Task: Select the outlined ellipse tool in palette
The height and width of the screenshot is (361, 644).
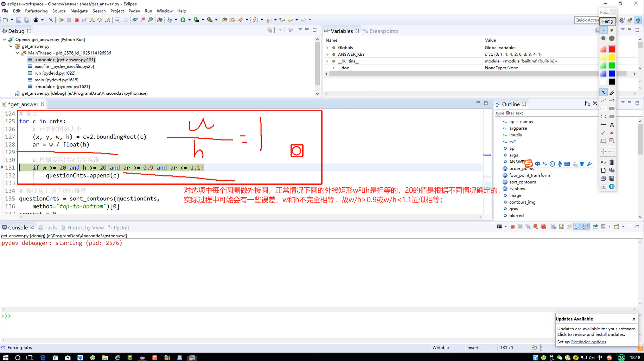Action: pyautogui.click(x=604, y=117)
